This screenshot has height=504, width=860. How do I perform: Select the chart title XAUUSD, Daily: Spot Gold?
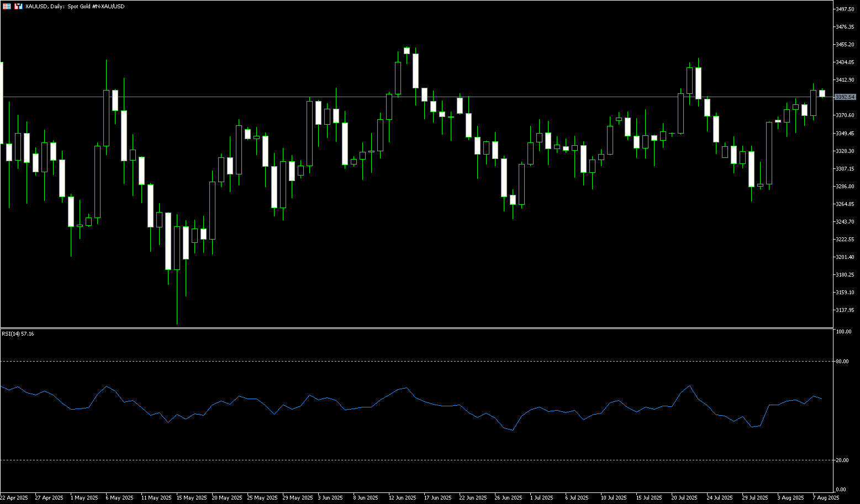coord(75,6)
